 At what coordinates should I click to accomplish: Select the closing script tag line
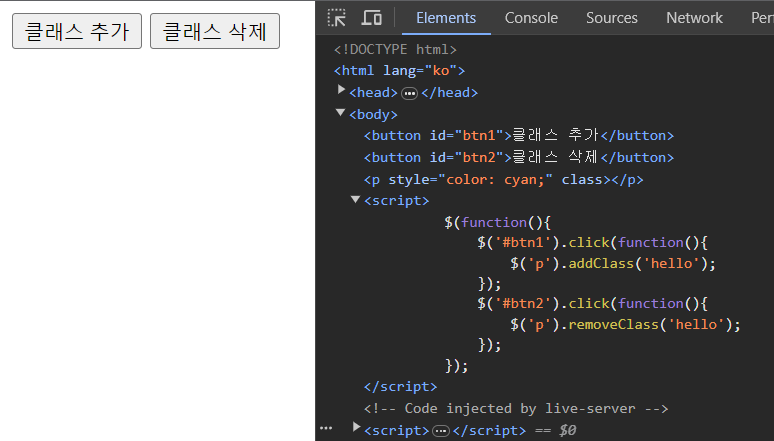coord(400,387)
